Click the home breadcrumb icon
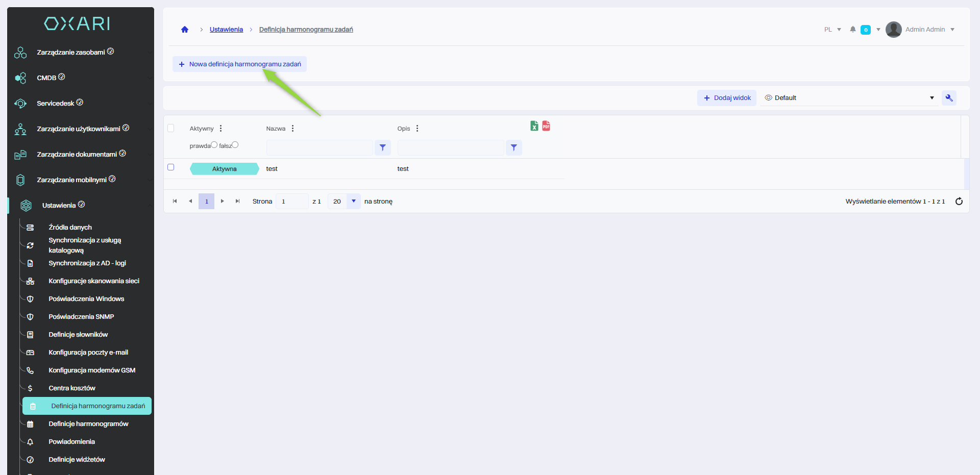The height and width of the screenshot is (475, 980). [x=185, y=30]
